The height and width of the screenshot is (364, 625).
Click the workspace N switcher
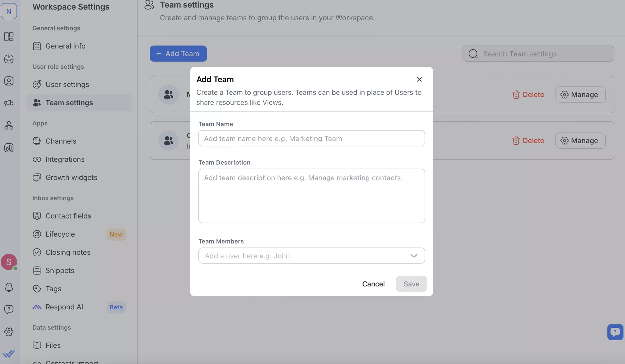[9, 11]
